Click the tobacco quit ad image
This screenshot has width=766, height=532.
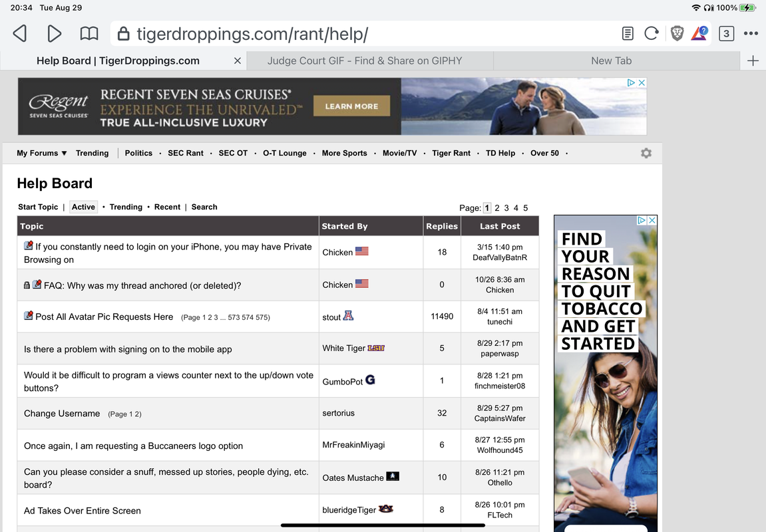(x=605, y=373)
